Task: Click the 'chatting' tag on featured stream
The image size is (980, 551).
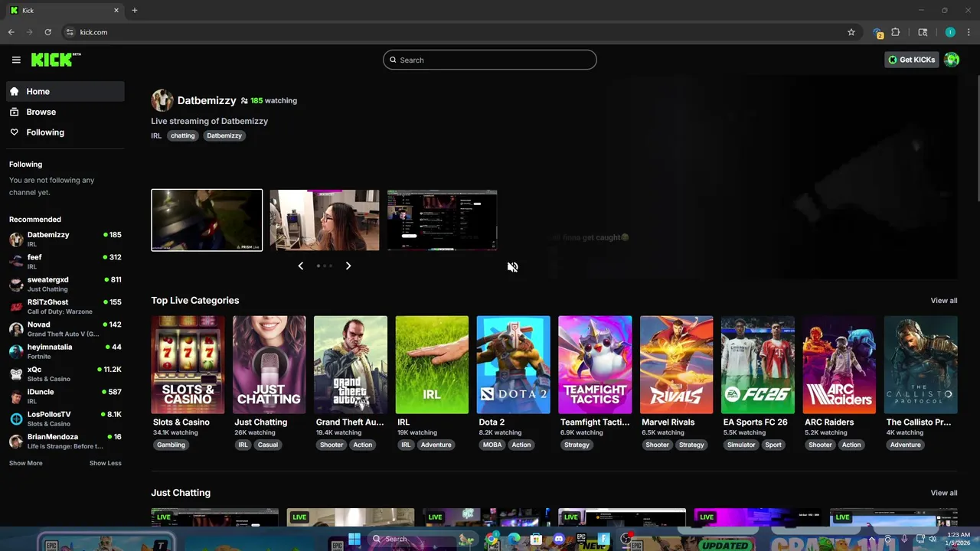Action: tap(182, 135)
